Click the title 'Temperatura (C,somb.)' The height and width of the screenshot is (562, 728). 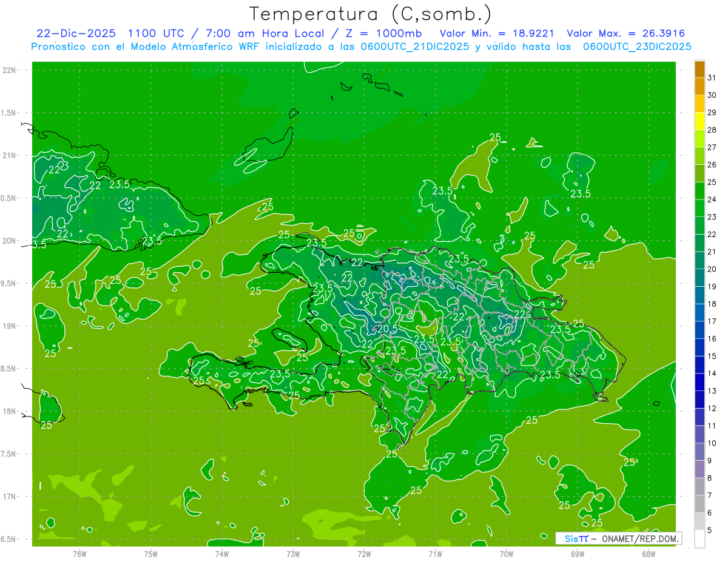click(371, 13)
